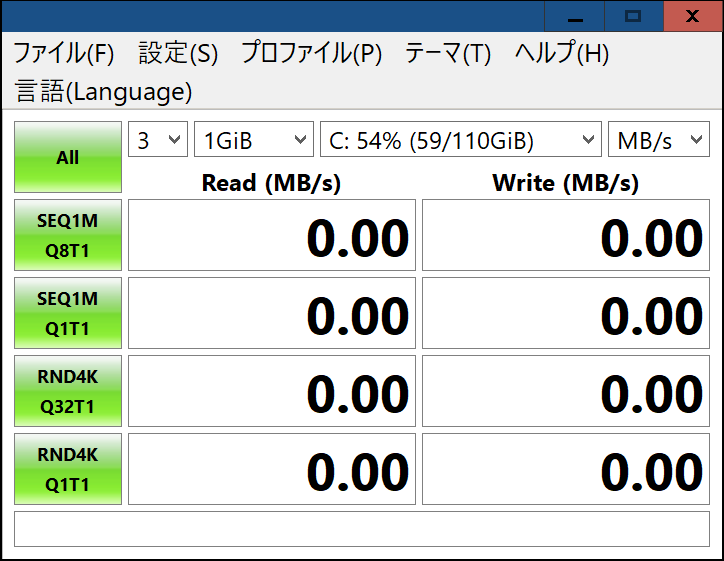Open the ファイル(F) menu
Viewport: 724px width, 561px height.
click(64, 53)
